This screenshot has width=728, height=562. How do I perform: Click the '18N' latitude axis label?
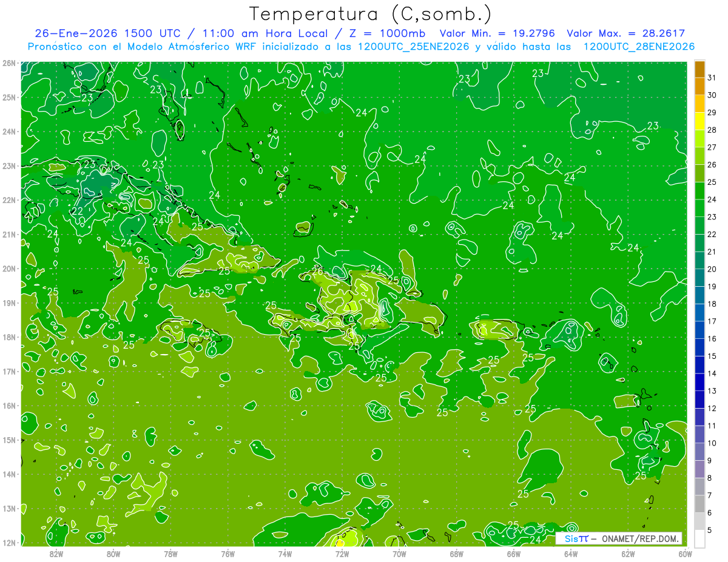pyautogui.click(x=9, y=337)
